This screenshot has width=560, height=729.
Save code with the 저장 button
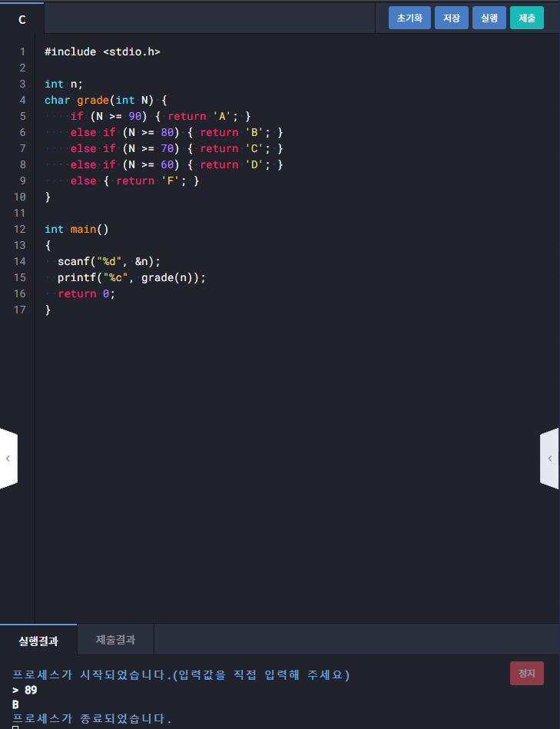pyautogui.click(x=451, y=18)
